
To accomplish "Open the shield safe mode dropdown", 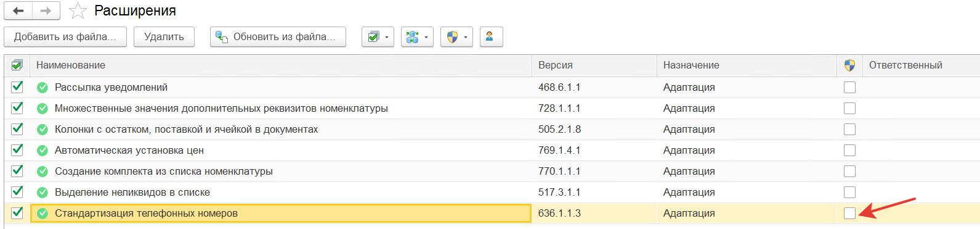I will coord(456,37).
